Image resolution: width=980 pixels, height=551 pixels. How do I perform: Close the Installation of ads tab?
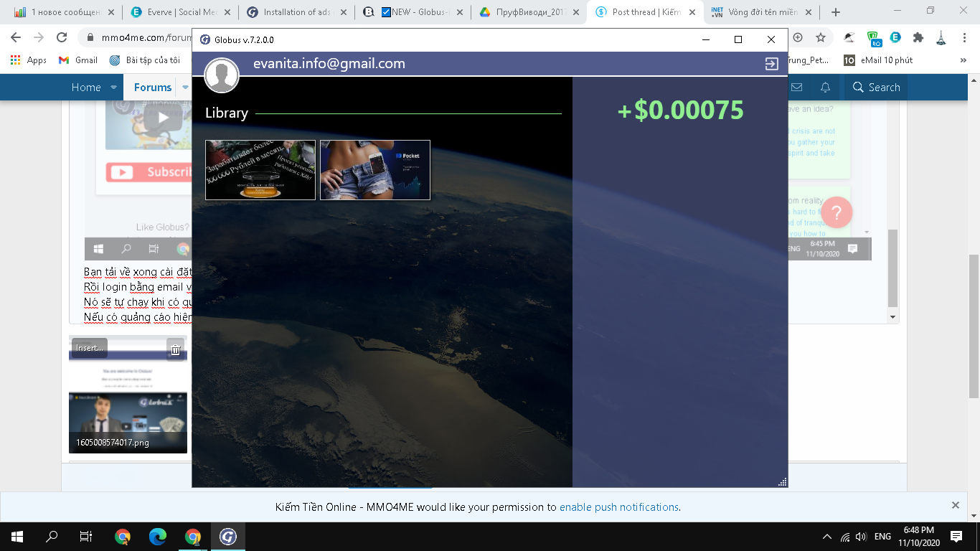point(343,12)
